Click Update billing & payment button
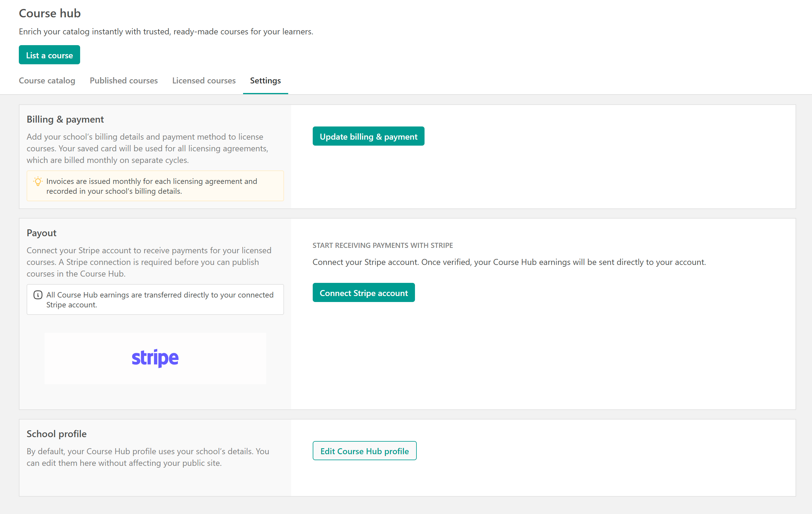Viewport: 812px width, 514px height. [x=368, y=136]
